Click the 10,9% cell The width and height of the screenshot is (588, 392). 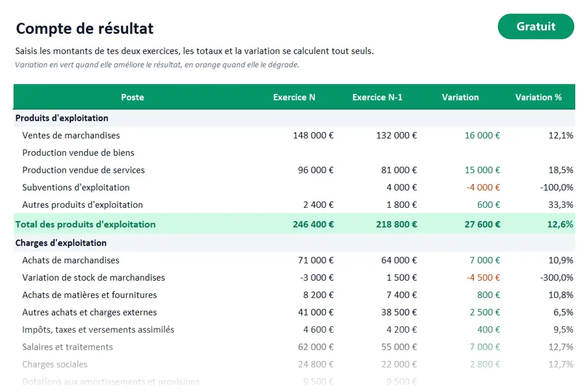click(x=561, y=260)
